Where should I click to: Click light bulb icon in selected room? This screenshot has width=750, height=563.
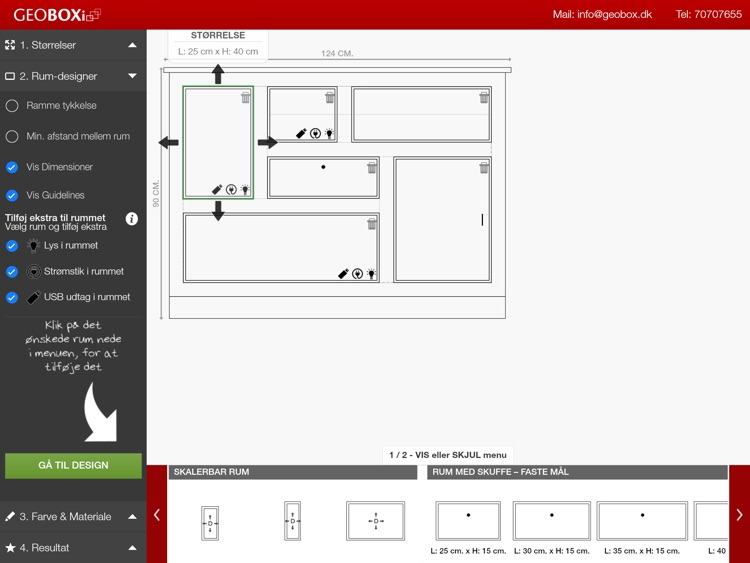245,190
